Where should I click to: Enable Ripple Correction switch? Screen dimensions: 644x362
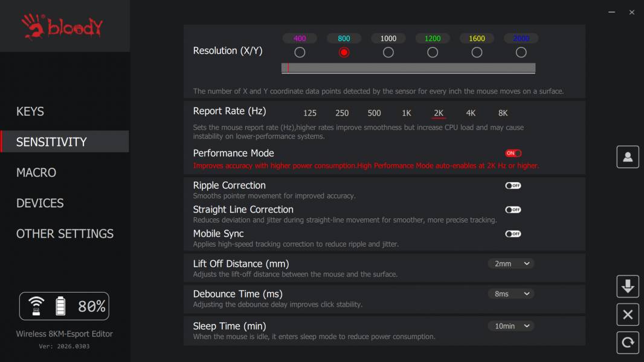[513, 185]
